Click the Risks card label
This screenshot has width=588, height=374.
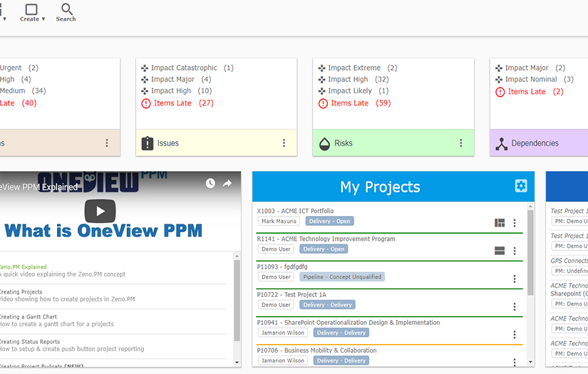pyautogui.click(x=344, y=143)
